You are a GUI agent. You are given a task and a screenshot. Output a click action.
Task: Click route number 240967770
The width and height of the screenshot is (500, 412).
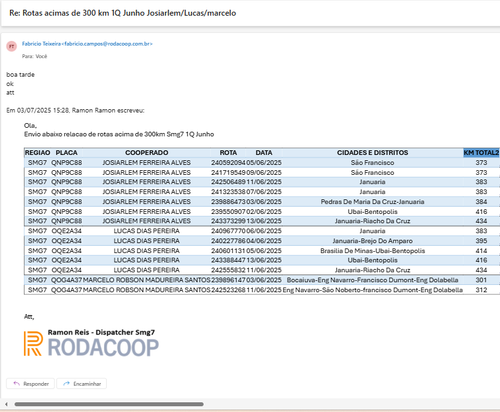[x=228, y=231]
